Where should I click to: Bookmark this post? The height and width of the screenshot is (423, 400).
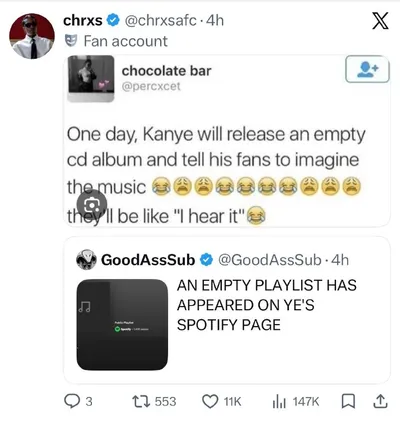(348, 401)
